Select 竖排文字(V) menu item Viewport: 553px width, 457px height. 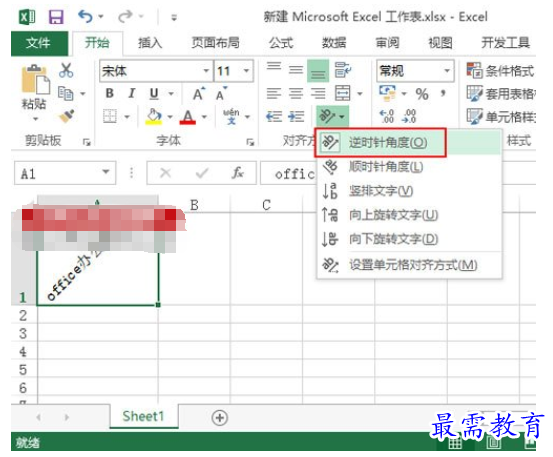(x=409, y=191)
